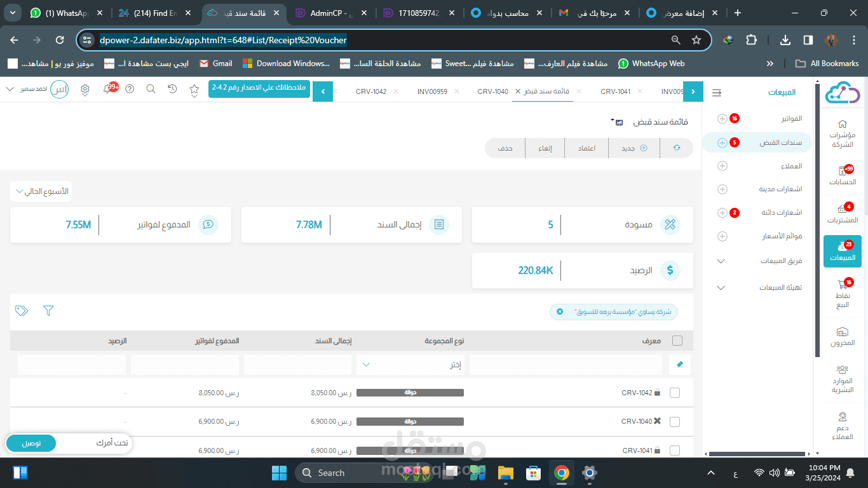Screen dimensions: 868x488
Task: Tick the checkbox for row CRV-1042
Action: tap(675, 393)
